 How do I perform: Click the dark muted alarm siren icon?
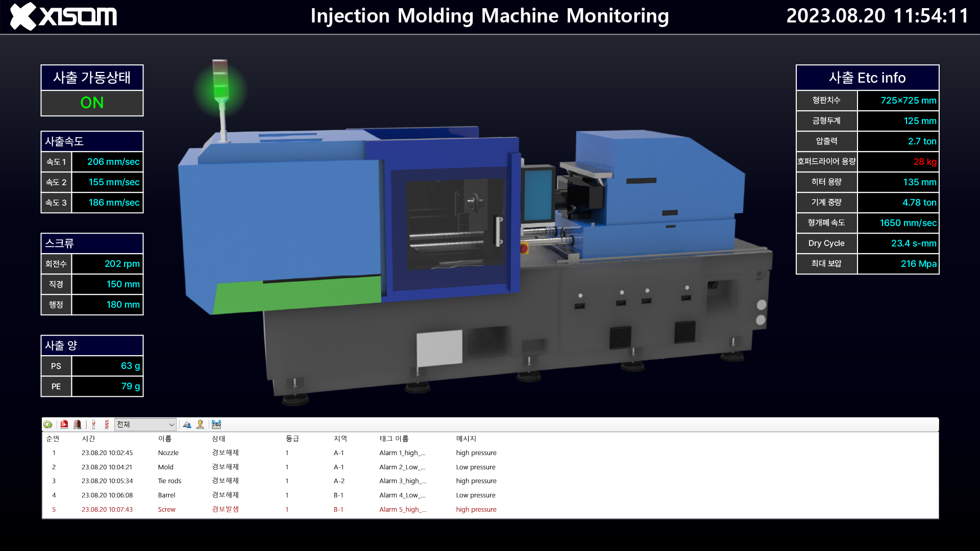tap(77, 424)
